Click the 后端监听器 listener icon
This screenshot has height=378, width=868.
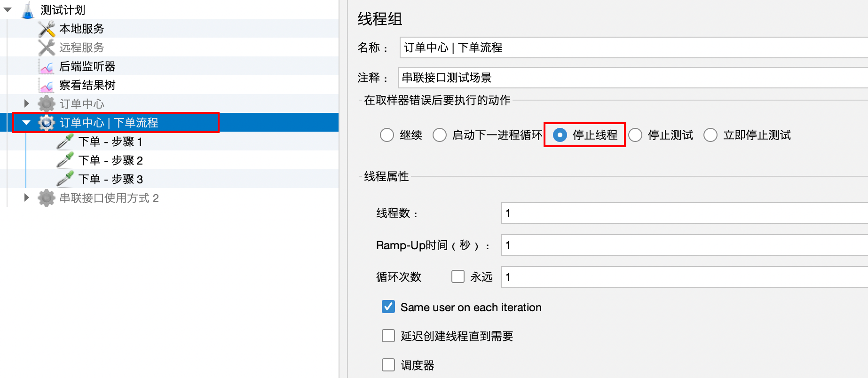coord(47,67)
